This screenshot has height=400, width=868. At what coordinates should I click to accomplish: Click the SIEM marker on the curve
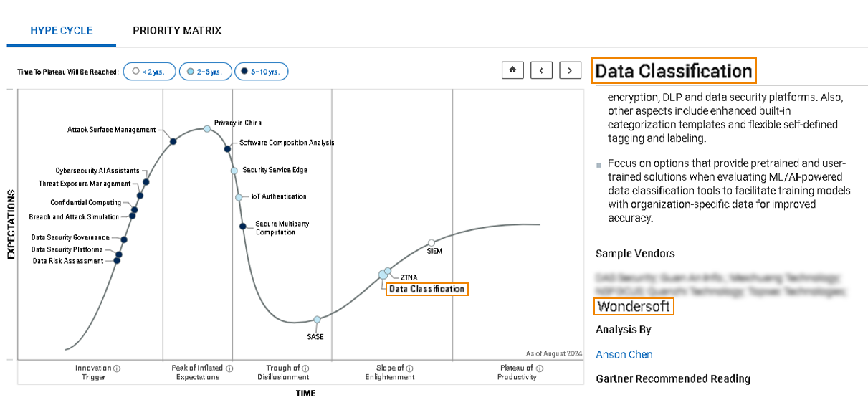click(431, 243)
